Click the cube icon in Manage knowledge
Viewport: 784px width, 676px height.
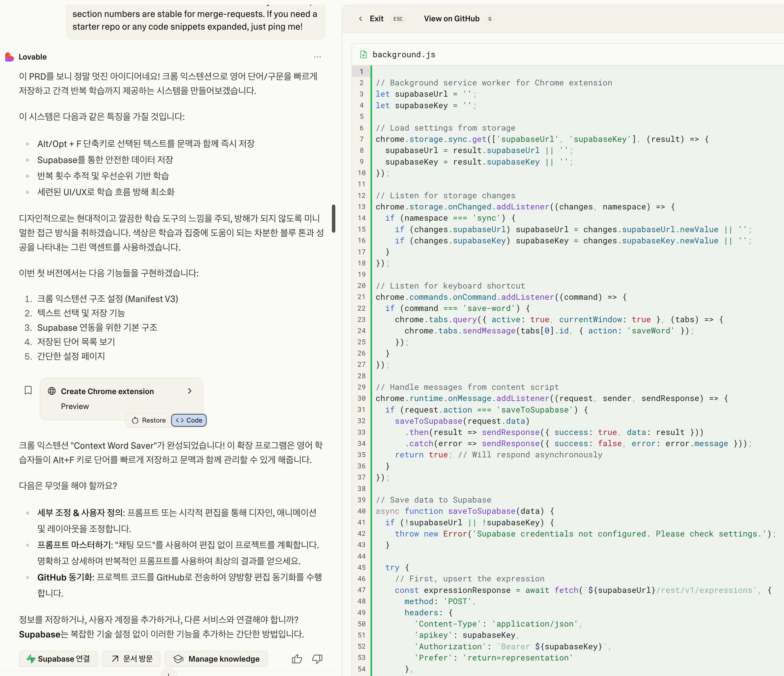click(x=178, y=659)
